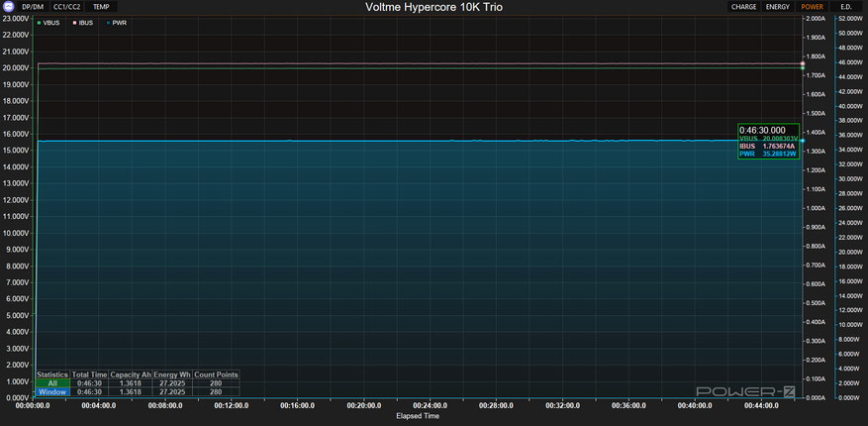Click the Capacity Ah column header

pos(131,374)
